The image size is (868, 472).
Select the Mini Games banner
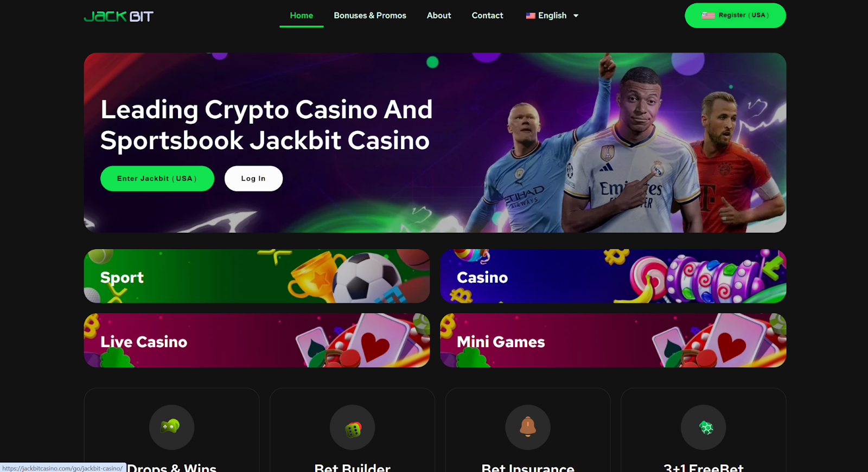point(613,340)
